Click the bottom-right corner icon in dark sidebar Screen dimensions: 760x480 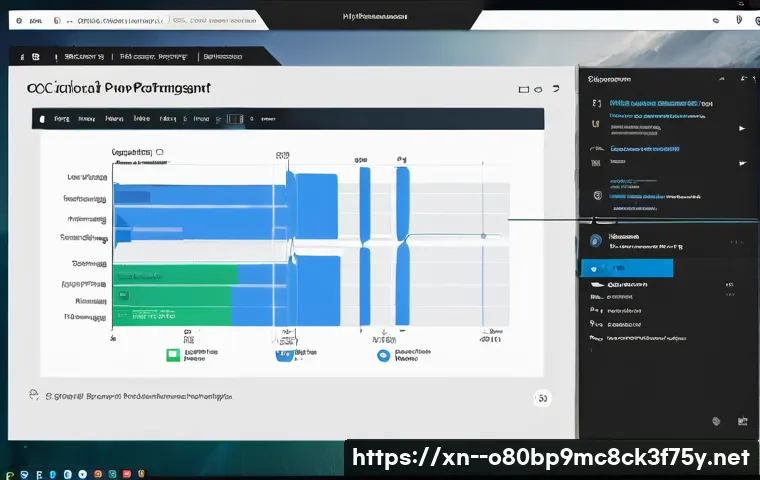(x=742, y=422)
